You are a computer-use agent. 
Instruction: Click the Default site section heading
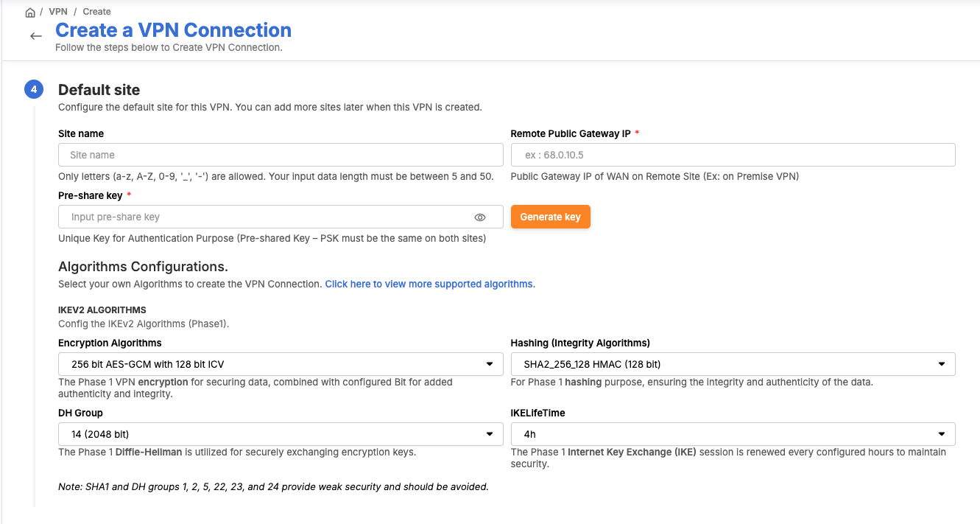[99, 90]
